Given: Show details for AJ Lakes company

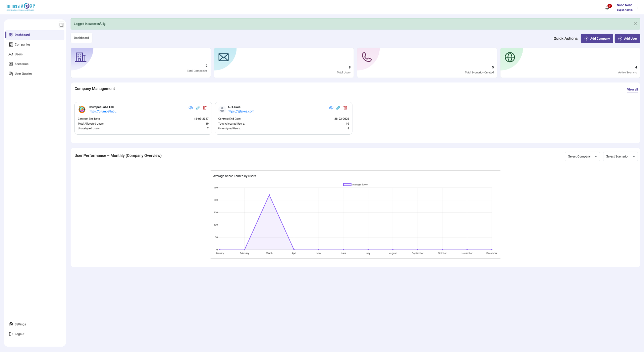Looking at the screenshot, I should pyautogui.click(x=331, y=108).
